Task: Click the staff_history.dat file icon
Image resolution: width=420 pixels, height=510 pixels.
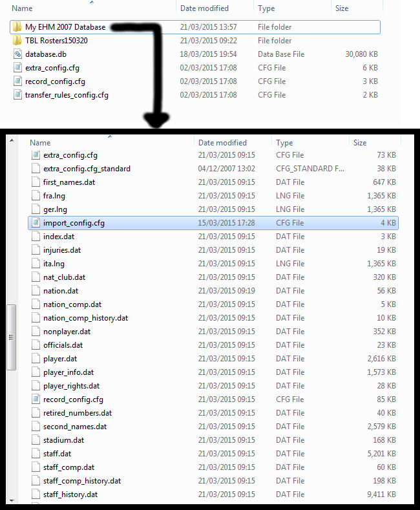Action: (x=36, y=494)
